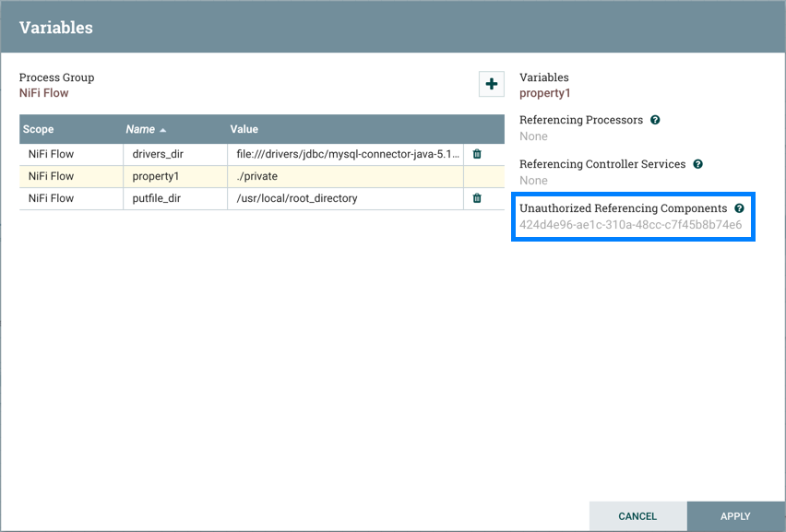
Task: Edit the /usr/local/root_directory value
Action: click(296, 198)
